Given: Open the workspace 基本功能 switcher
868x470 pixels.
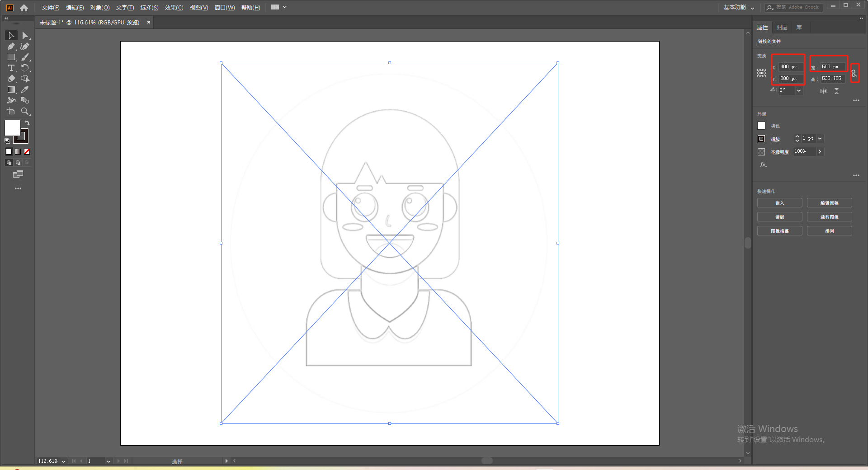Looking at the screenshot, I should pos(739,7).
